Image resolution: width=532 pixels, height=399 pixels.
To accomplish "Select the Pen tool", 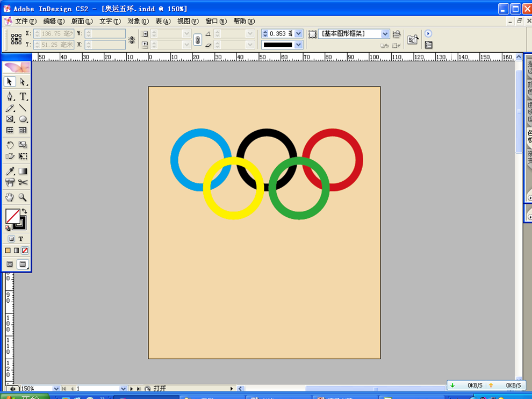I will (x=10, y=97).
